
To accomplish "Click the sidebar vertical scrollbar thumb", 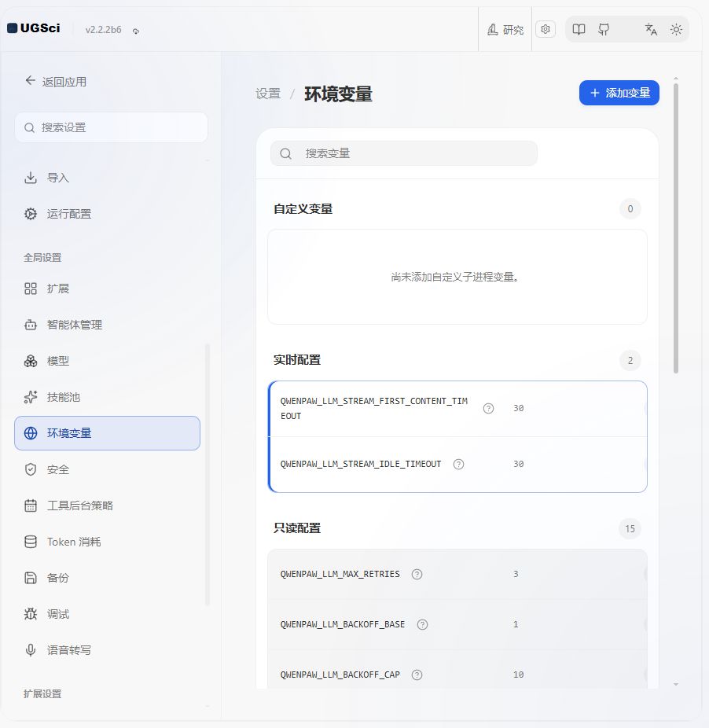I will coord(208,475).
